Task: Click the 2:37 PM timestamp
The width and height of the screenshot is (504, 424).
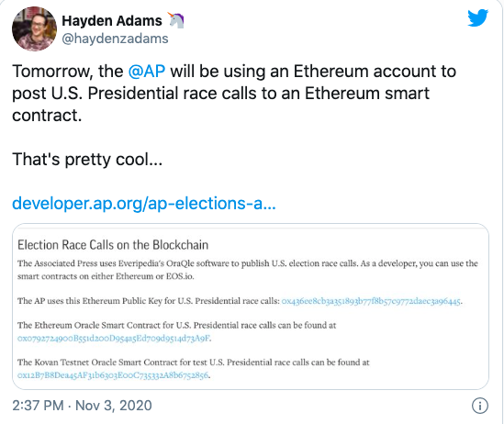Action: point(38,406)
